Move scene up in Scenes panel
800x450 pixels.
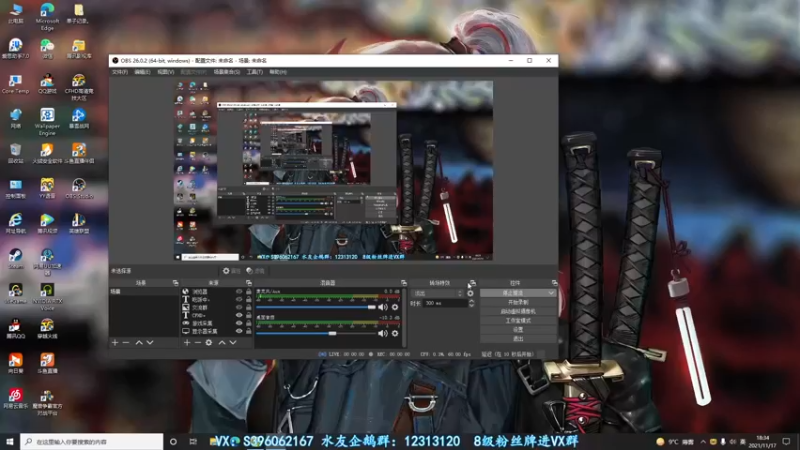coord(139,342)
